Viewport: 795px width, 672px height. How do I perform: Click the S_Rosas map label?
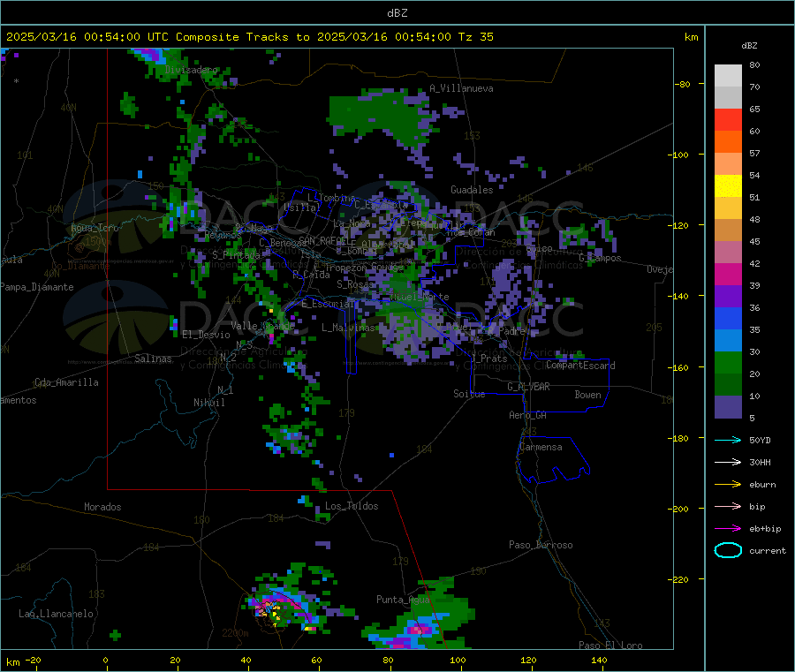click(x=355, y=284)
